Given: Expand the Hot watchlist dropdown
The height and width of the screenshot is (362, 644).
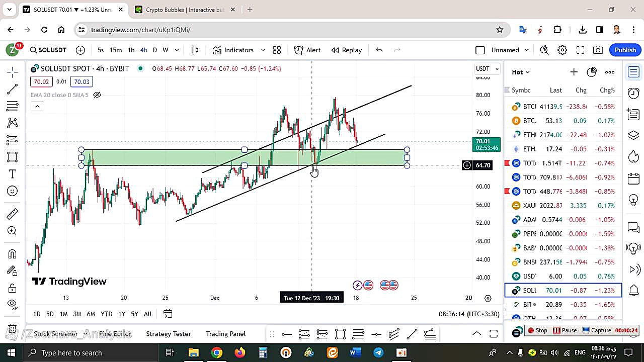Looking at the screenshot, I should click(x=521, y=72).
